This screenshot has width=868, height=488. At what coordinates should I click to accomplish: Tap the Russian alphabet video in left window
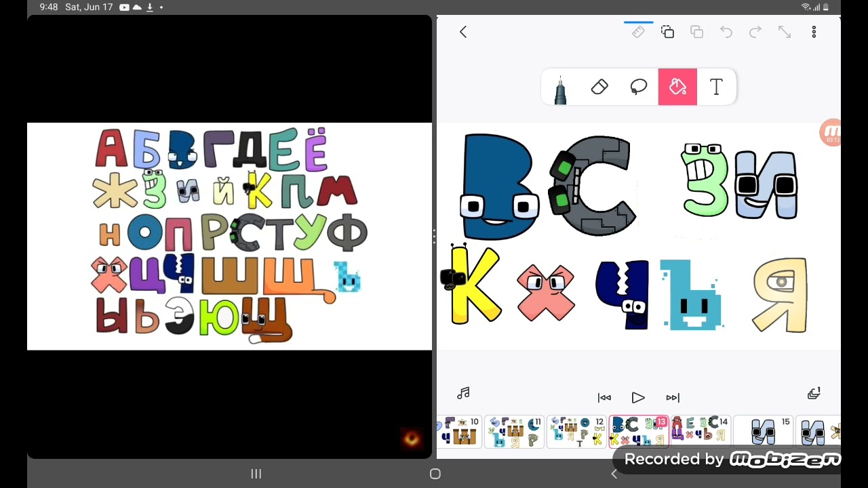click(229, 237)
